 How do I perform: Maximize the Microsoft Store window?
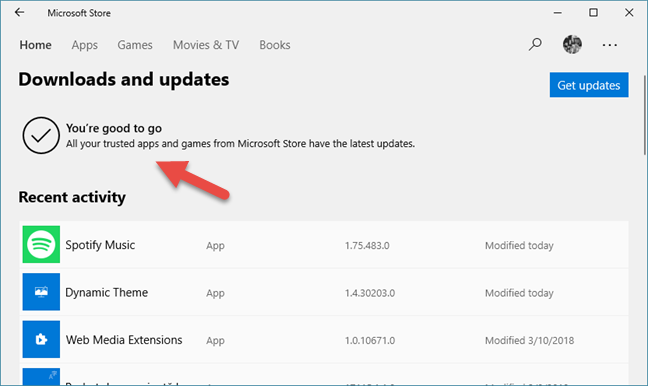tap(593, 13)
